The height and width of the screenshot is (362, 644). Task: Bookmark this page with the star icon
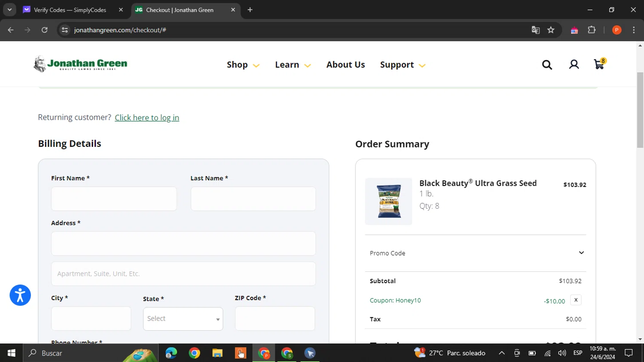[551, 30]
